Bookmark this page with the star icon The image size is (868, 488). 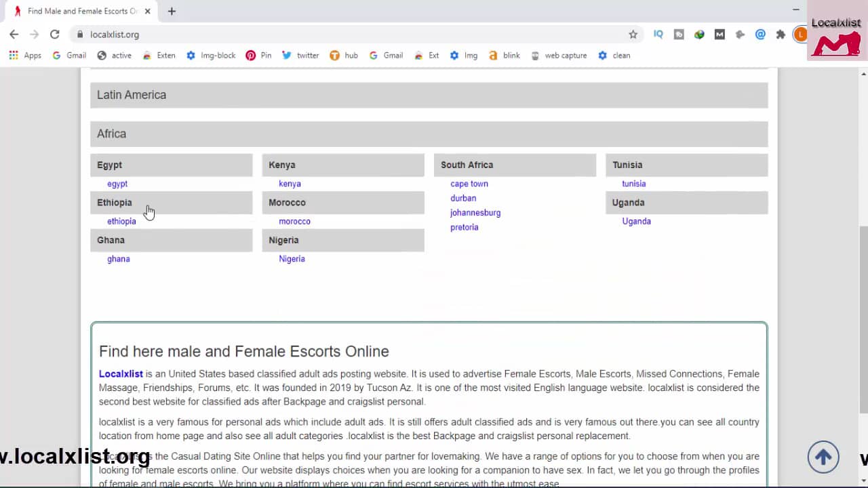point(633,35)
